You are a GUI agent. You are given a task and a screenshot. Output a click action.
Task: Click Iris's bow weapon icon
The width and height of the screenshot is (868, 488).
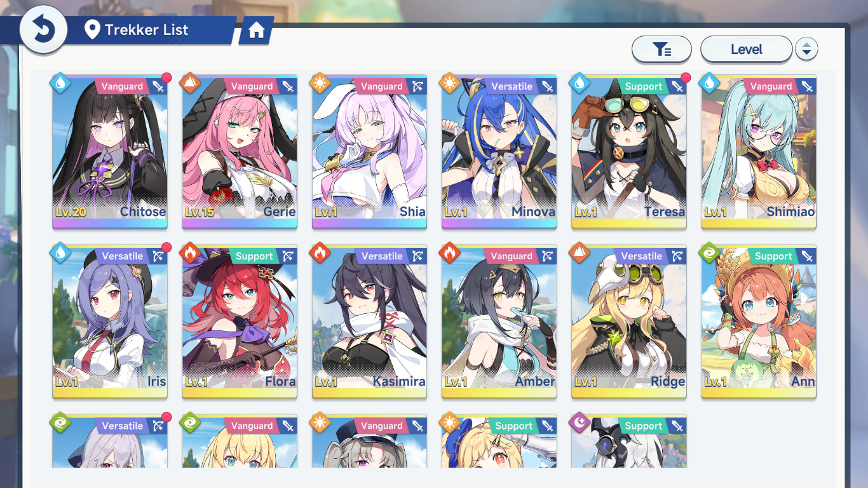tap(158, 256)
